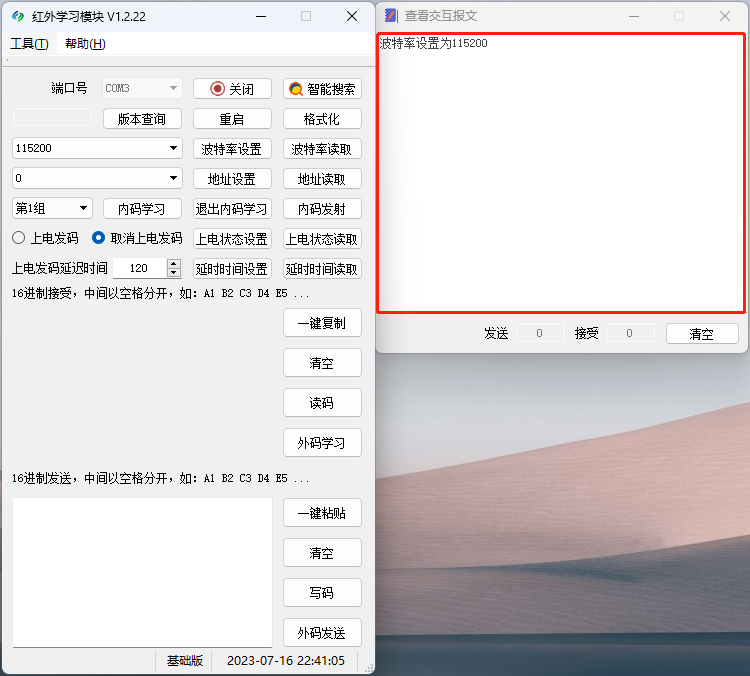Click the 查看交互报文 window title icon
The height and width of the screenshot is (676, 750).
391,16
